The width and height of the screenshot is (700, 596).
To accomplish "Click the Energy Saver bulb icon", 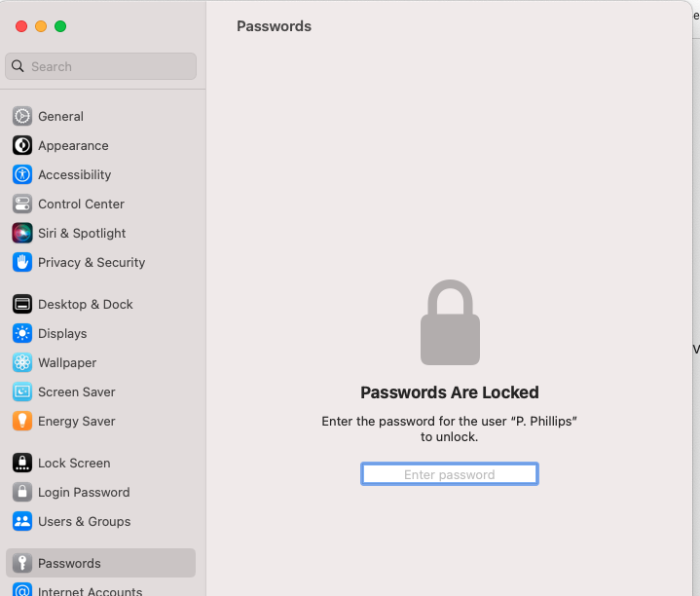I will click(22, 421).
